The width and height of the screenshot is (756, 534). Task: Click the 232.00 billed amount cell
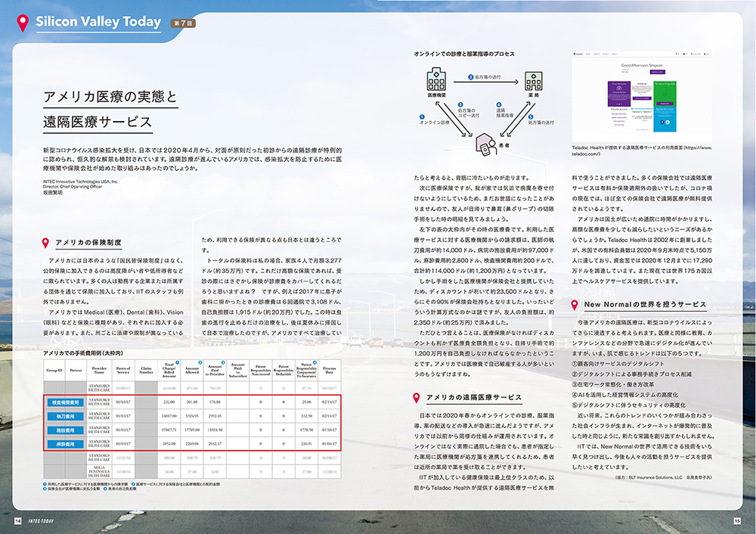coord(169,402)
